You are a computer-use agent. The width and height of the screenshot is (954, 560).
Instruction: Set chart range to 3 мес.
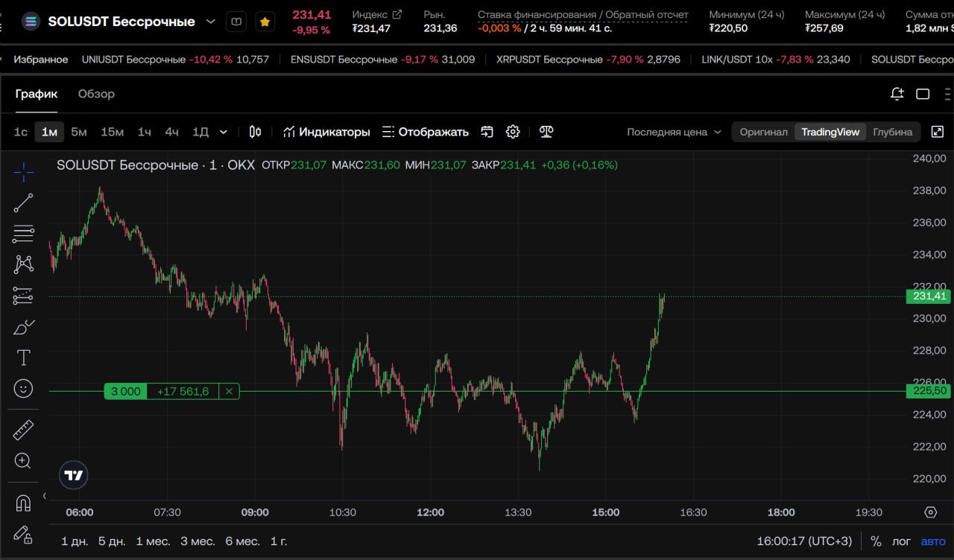coord(198,541)
